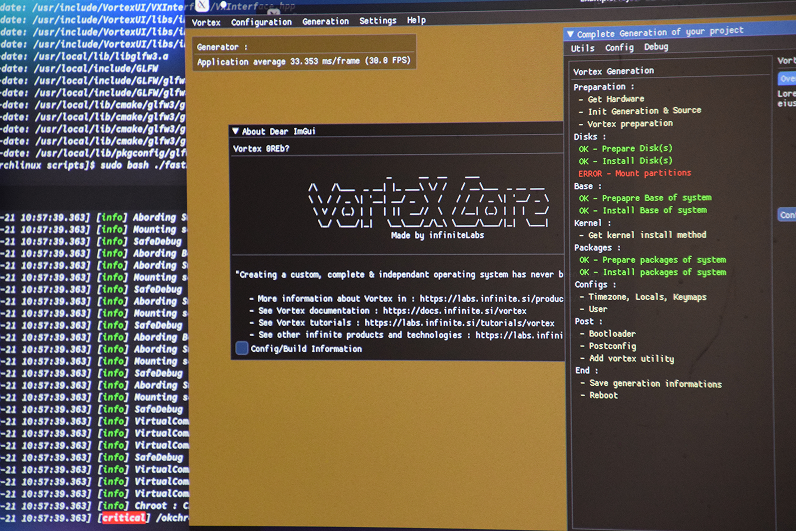Switch to the Utils menu in generation window
Image resolution: width=796 pixels, height=531 pixels.
tap(582, 48)
